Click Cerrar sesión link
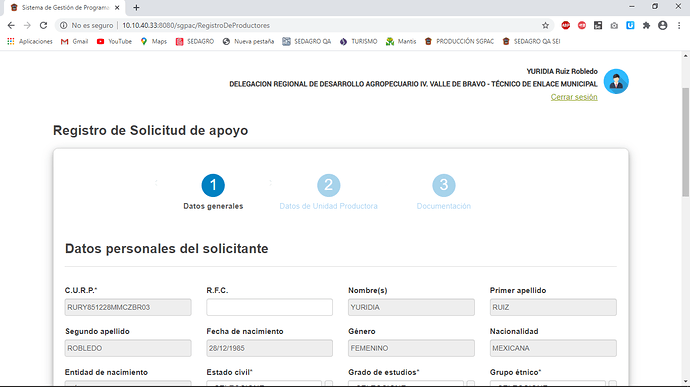This screenshot has width=690, height=387. (x=574, y=97)
